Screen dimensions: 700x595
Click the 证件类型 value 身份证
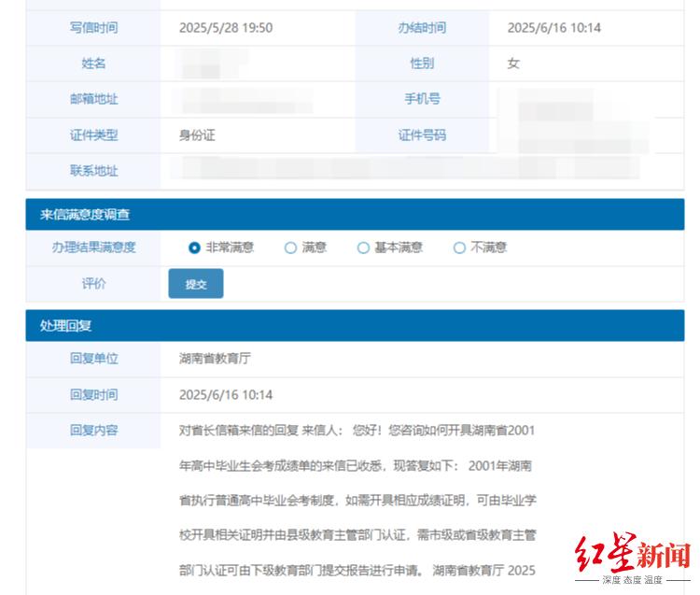pyautogui.click(x=197, y=135)
